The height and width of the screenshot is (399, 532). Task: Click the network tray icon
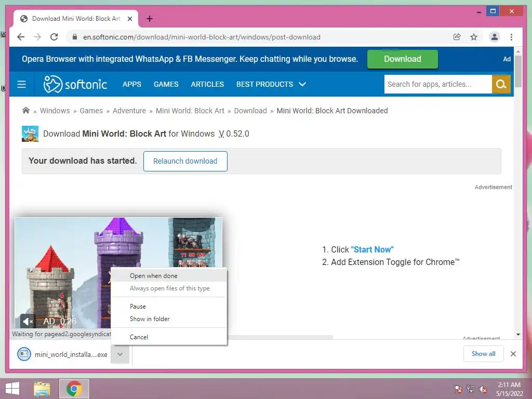click(470, 389)
